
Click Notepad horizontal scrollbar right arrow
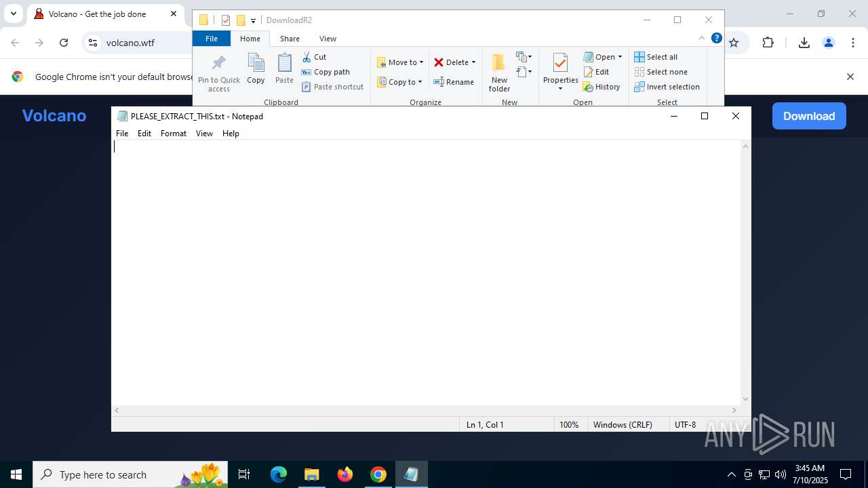click(x=734, y=410)
